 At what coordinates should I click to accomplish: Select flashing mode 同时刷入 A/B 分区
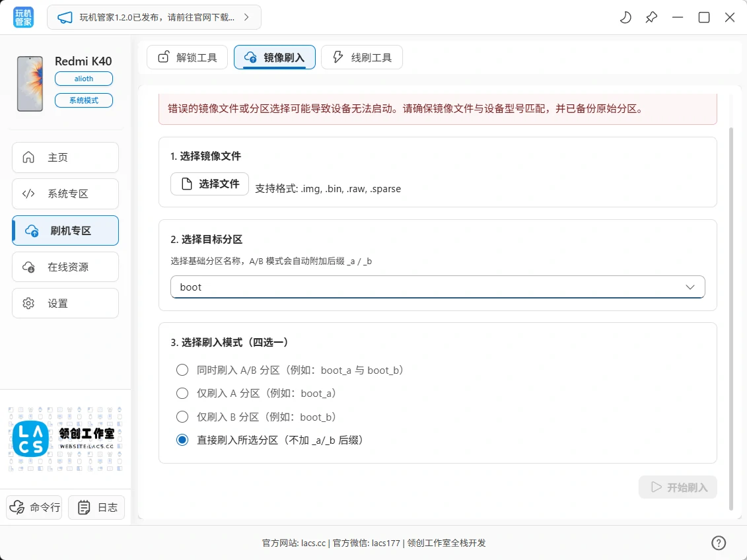coord(182,370)
